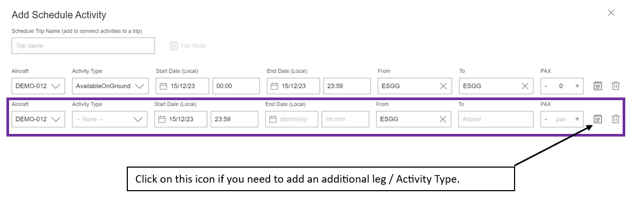The width and height of the screenshot is (644, 211).
Task: Open second row empty End Date picker
Action: [x=292, y=119]
